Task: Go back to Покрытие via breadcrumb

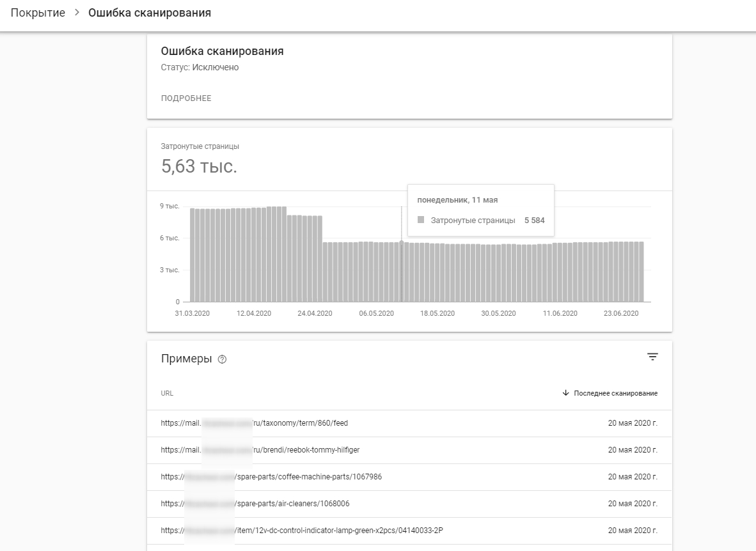Action: pos(38,13)
